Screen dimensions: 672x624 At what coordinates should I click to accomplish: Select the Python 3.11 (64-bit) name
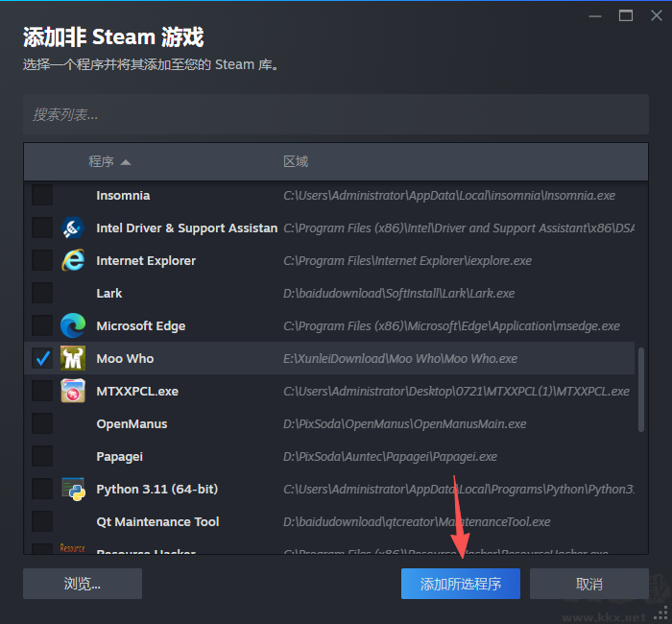pyautogui.click(x=157, y=490)
